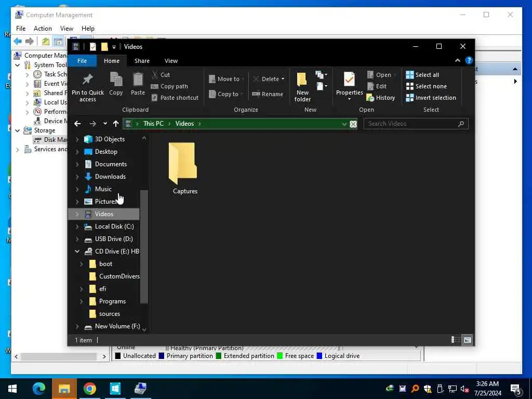This screenshot has height=399, width=532.
Task: Switch to Large icons view icon
Action: (x=468, y=340)
